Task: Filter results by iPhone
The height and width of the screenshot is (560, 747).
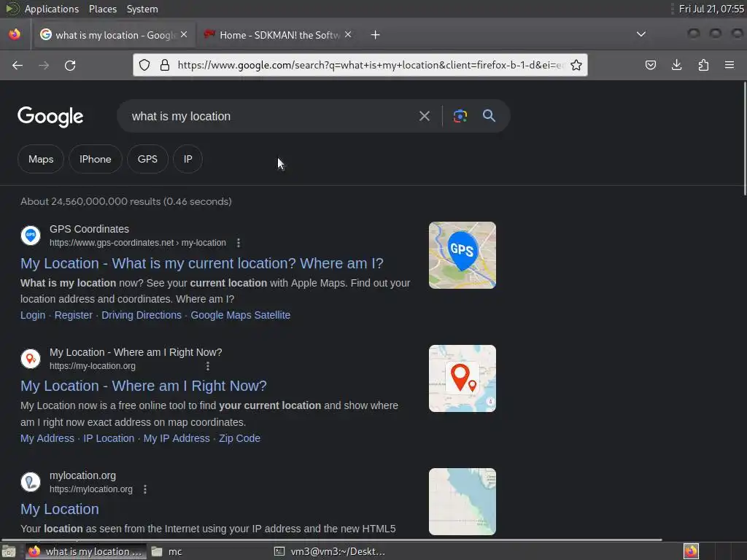Action: [96, 159]
